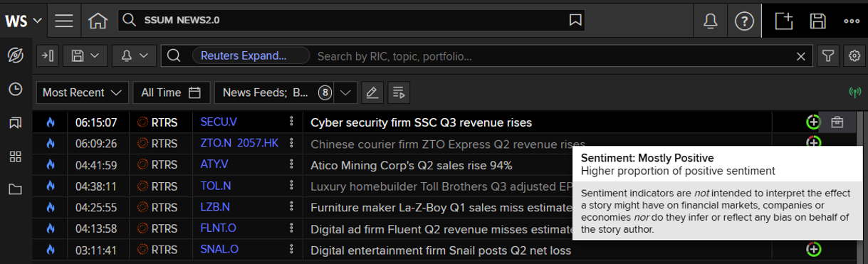This screenshot has height=264, width=868.
Task: Open the history clock sidebar icon
Action: [15, 89]
